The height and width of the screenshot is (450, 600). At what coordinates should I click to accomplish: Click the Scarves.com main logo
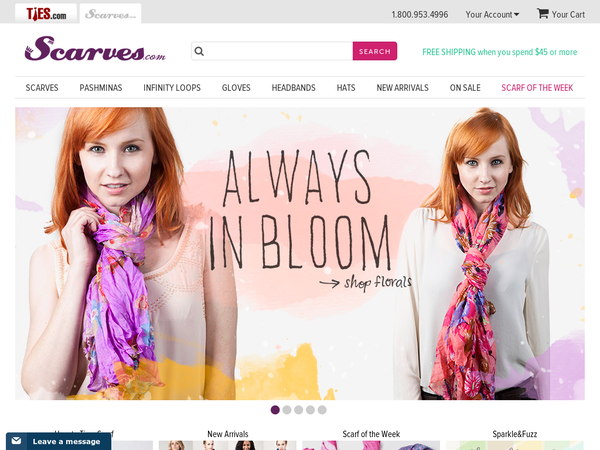pos(95,49)
